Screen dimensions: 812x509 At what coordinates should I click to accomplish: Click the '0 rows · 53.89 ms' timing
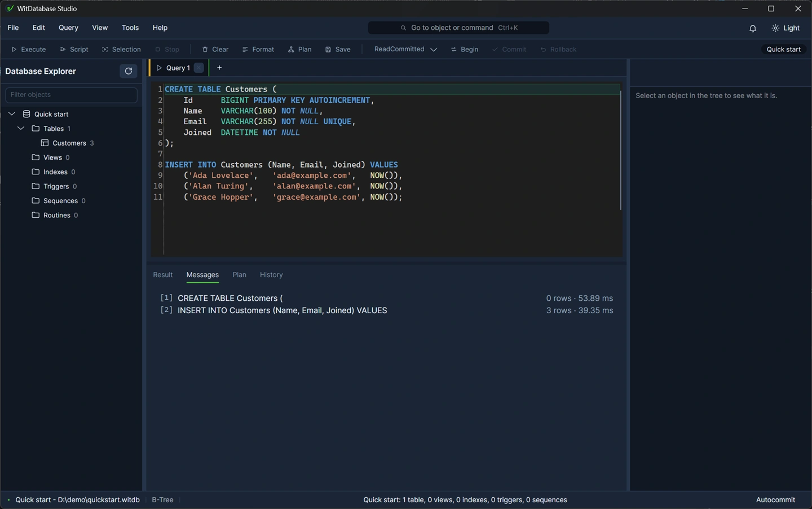tap(579, 298)
